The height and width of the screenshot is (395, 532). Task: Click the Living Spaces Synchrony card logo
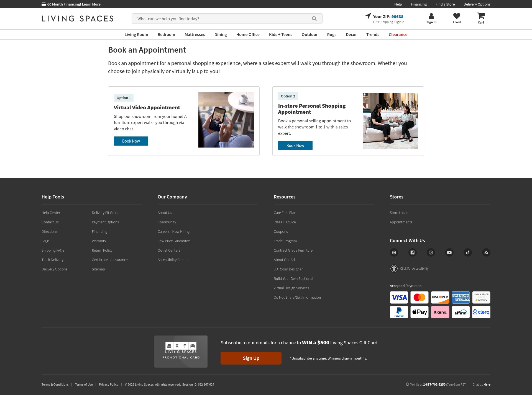point(481,297)
